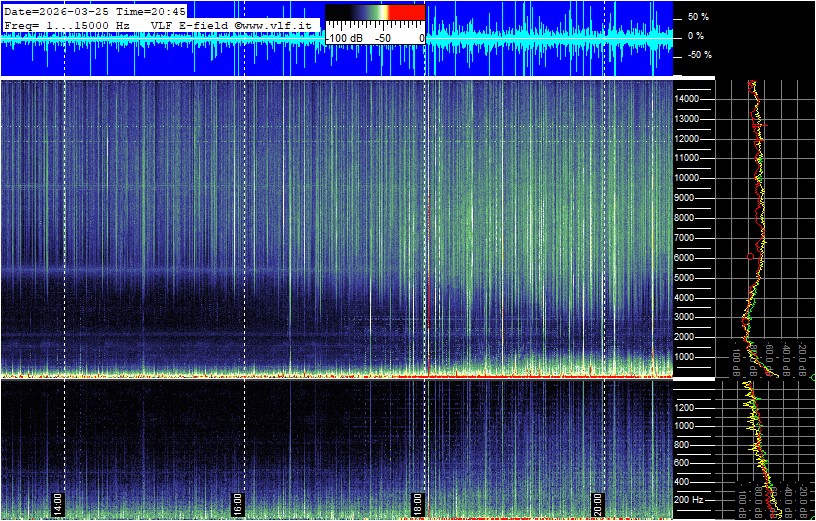Image resolution: width=816 pixels, height=521 pixels.
Task: Click the color scale gradient bar
Action: click(x=375, y=12)
